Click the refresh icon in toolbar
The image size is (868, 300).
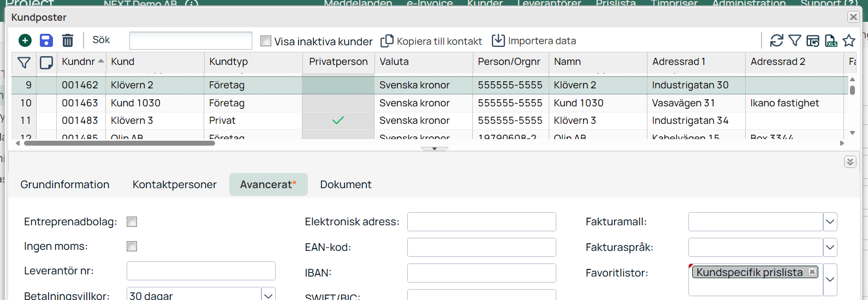coord(776,40)
